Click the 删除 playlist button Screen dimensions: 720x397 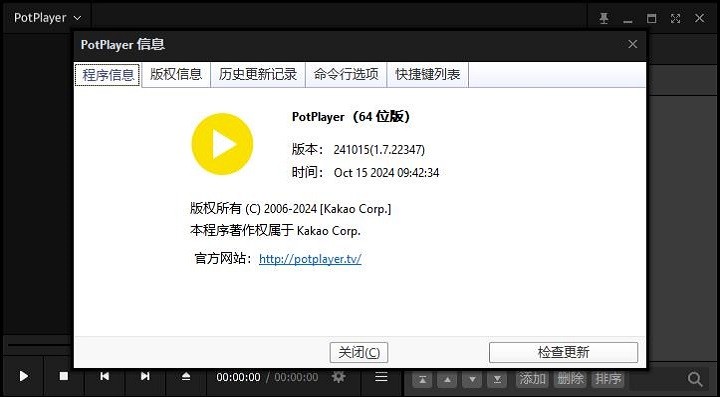(570, 379)
